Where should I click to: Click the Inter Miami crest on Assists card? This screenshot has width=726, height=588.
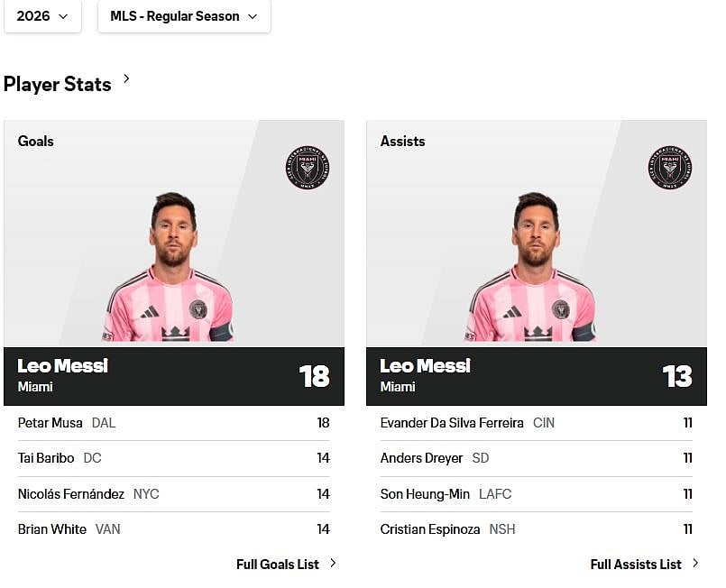pos(670,168)
